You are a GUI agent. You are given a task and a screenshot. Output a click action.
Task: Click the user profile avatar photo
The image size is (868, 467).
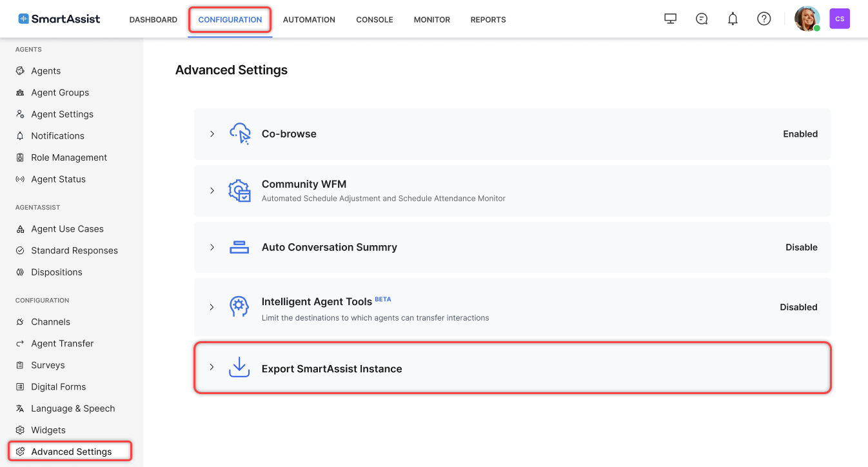coord(807,19)
